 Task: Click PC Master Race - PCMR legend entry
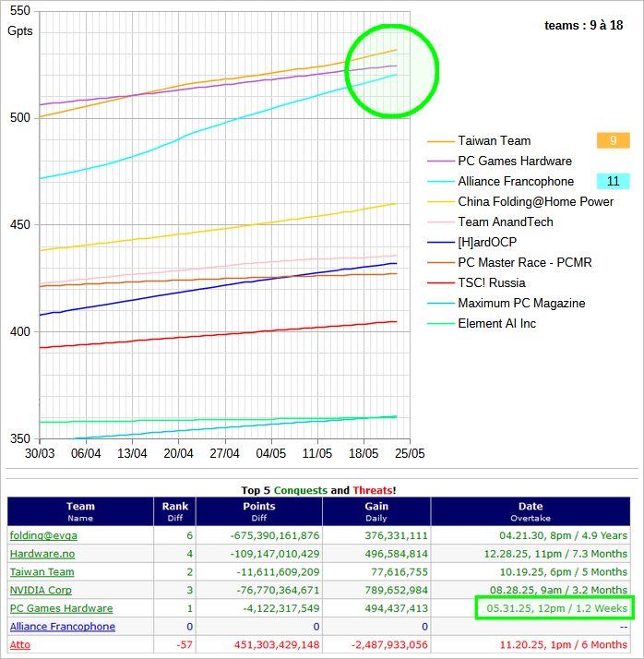[x=525, y=263]
